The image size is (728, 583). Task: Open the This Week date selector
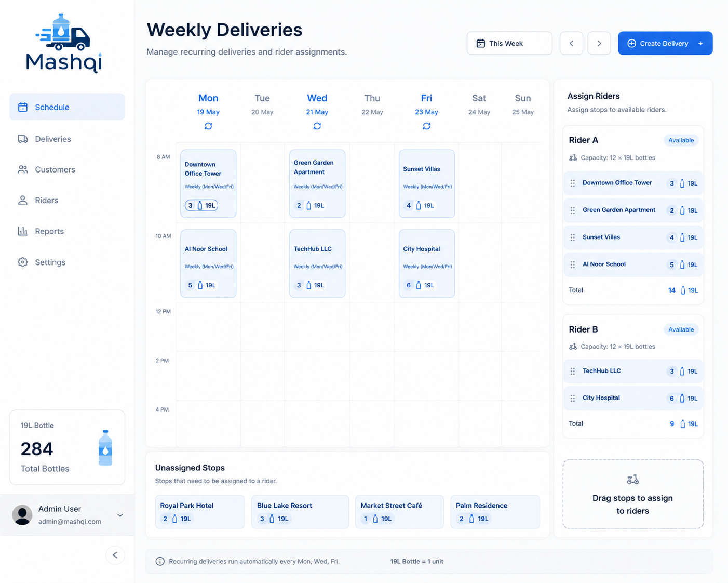tap(509, 43)
